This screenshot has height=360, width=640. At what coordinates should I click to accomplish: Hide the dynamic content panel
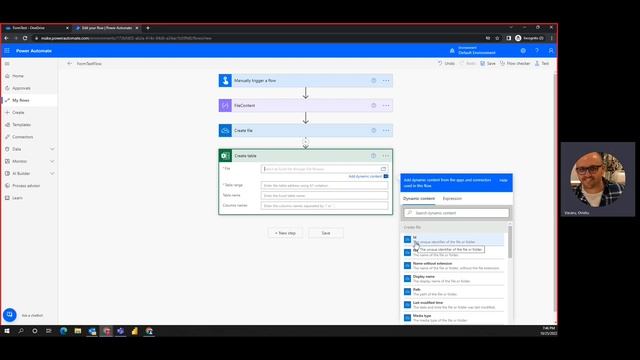click(x=503, y=180)
